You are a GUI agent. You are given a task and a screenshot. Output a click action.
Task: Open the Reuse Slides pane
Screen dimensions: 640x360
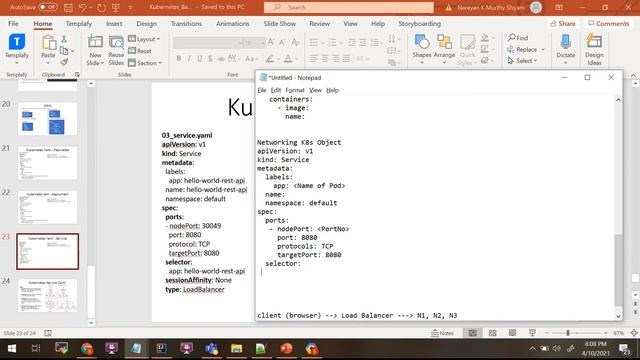tap(116, 50)
